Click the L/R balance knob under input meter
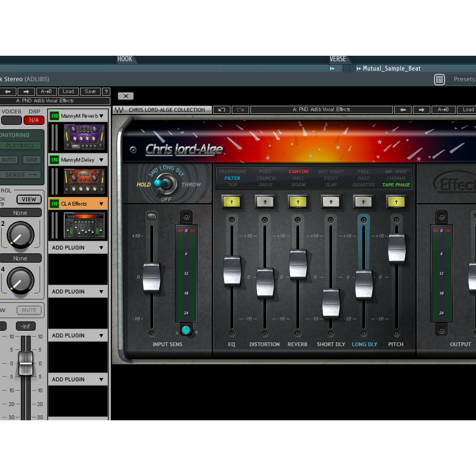The height and width of the screenshot is (476, 476). click(186, 330)
